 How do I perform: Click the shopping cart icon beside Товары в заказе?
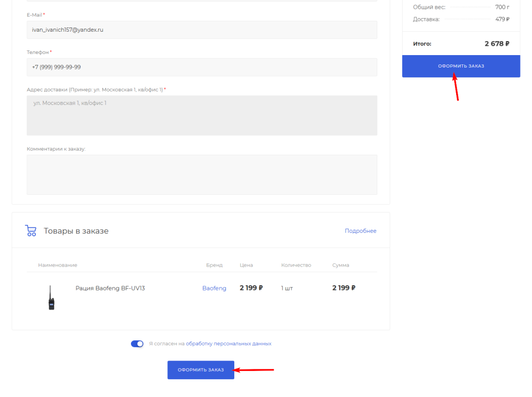click(31, 231)
